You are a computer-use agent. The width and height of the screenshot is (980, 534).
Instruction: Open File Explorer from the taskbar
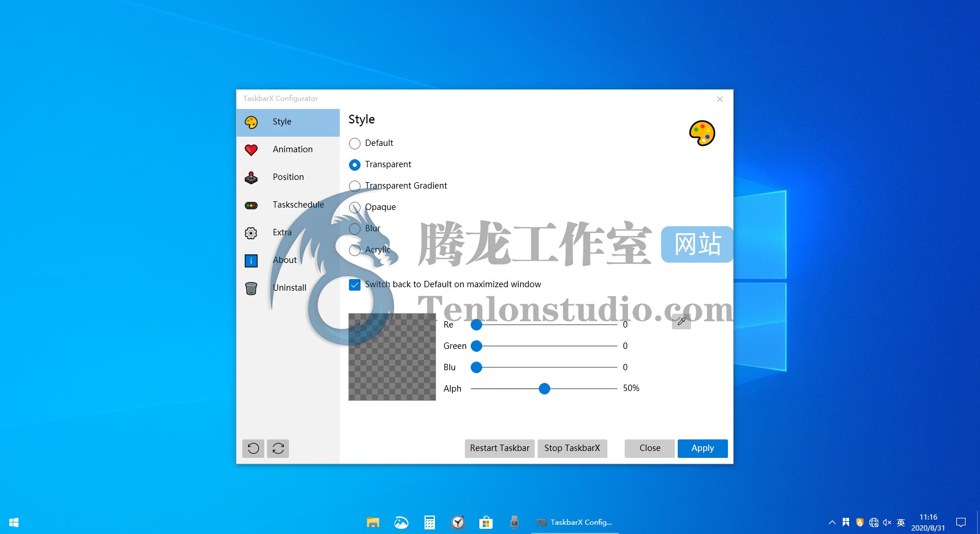(x=373, y=522)
